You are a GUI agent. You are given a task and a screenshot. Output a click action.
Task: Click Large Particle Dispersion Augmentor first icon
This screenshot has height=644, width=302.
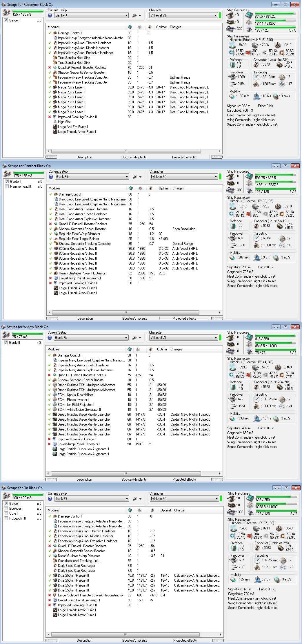pyautogui.click(x=55, y=449)
